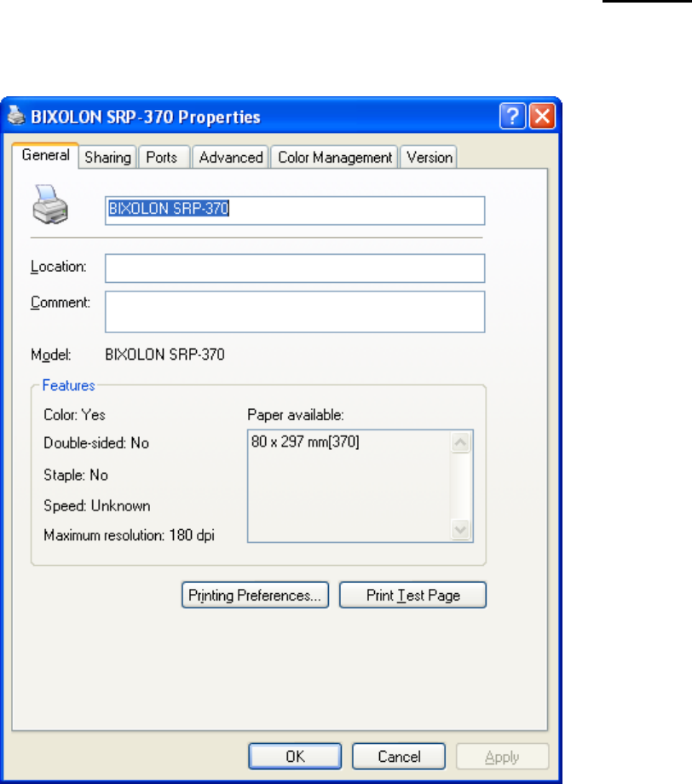Click the Apply button
Image resolution: width=692 pixels, height=784 pixels.
coord(503,757)
